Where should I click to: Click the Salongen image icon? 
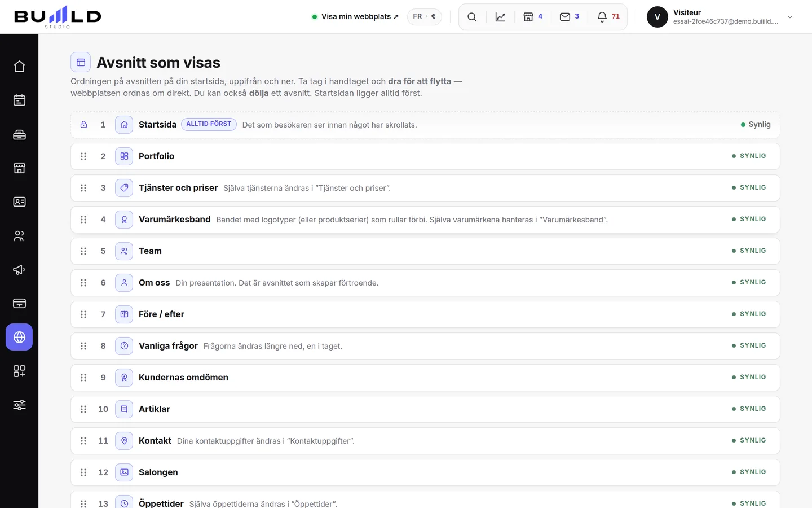pos(124,472)
